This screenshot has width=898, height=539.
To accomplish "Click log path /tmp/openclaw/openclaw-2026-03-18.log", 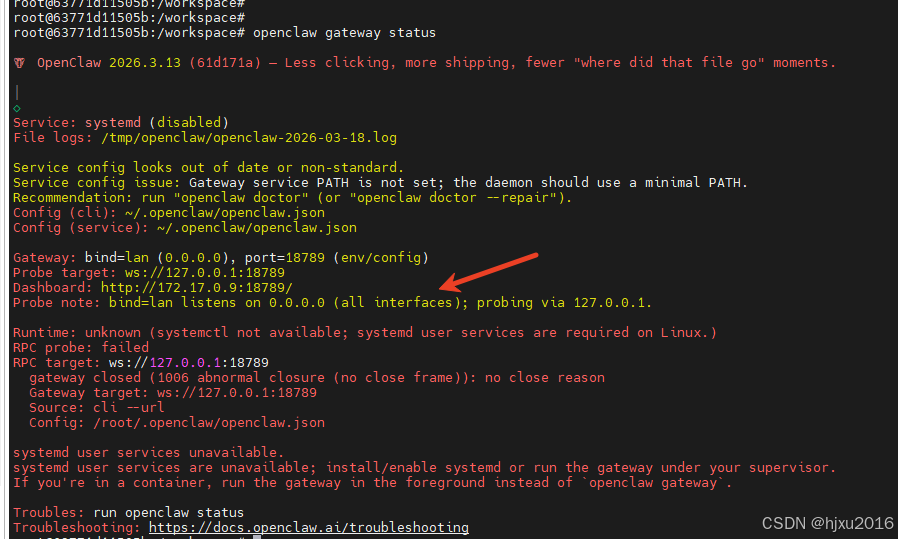I will point(249,138).
